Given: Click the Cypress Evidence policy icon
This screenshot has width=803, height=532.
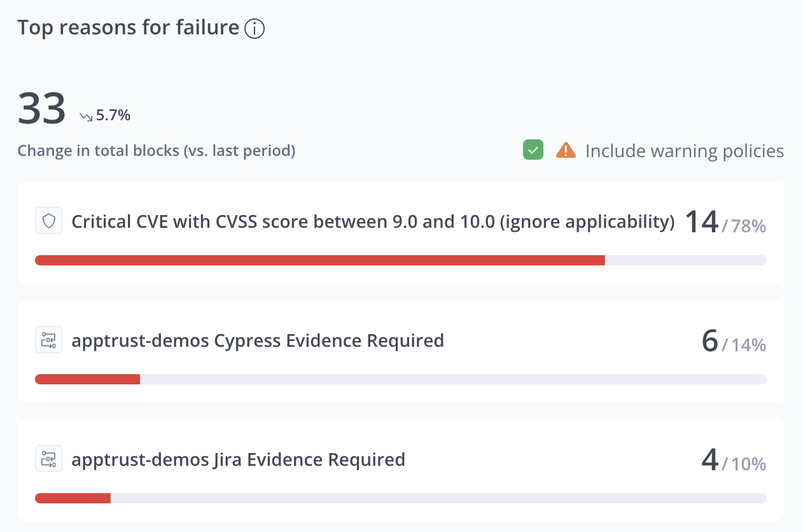Looking at the screenshot, I should [x=48, y=340].
